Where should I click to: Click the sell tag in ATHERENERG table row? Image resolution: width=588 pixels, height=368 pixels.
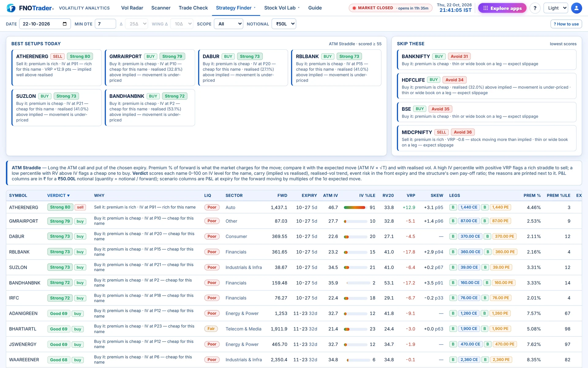pyautogui.click(x=80, y=207)
